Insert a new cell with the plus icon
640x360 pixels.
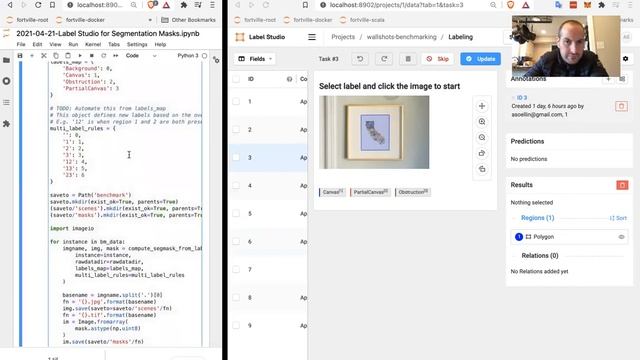click(x=32, y=56)
